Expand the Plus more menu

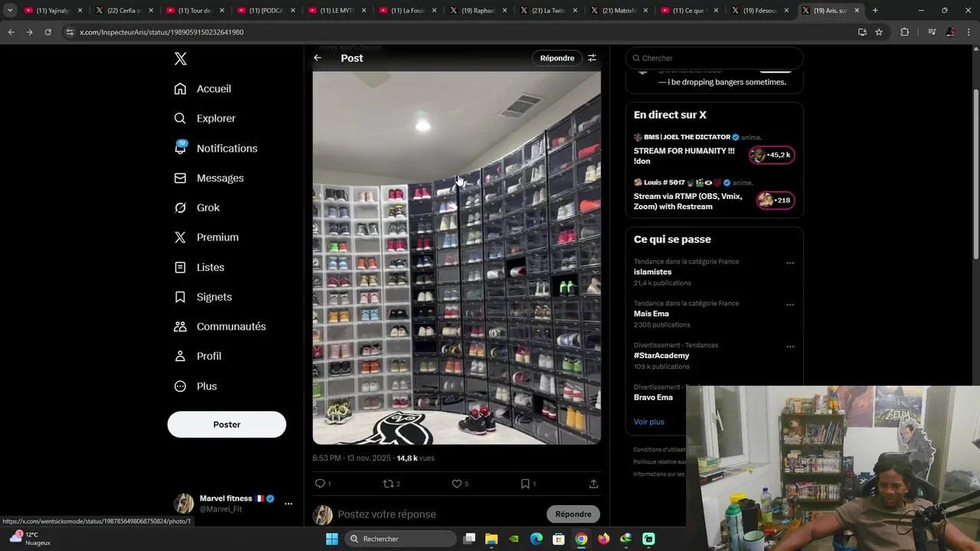point(195,386)
